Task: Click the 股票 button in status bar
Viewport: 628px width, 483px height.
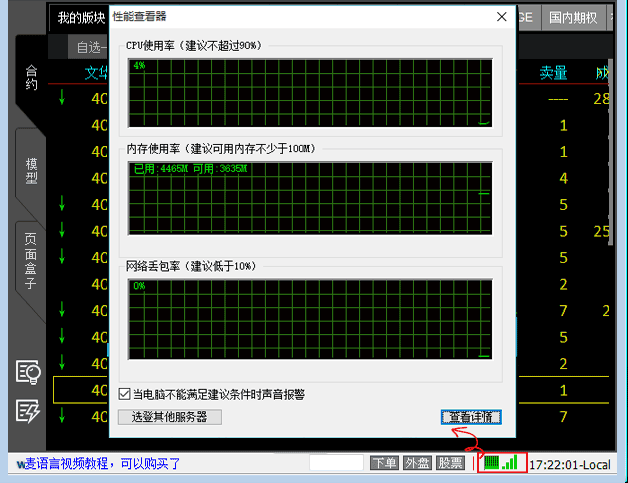Action: [x=450, y=463]
